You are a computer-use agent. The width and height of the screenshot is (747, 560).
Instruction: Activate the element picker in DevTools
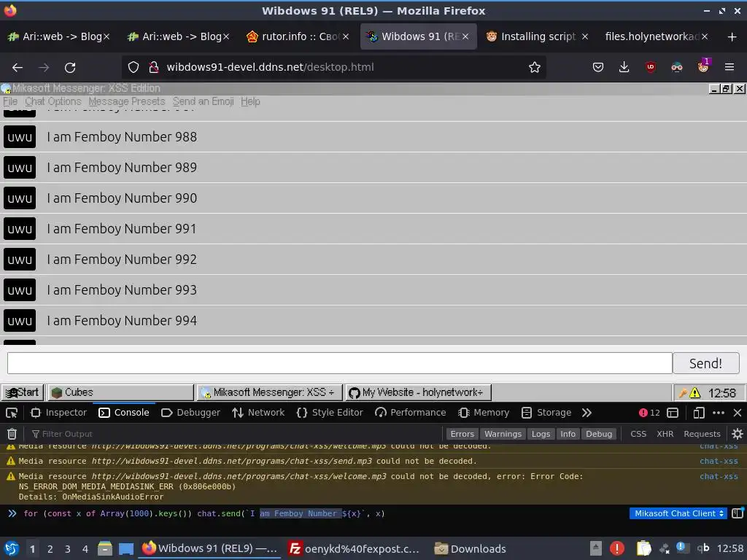tap(12, 413)
